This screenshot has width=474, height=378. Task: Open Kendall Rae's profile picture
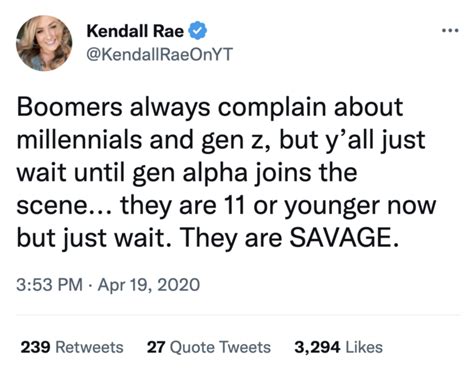pyautogui.click(x=44, y=43)
